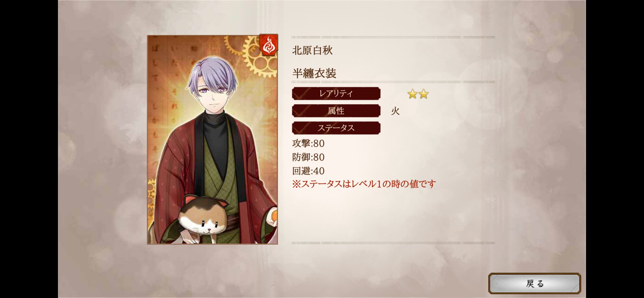Click the レアリティ label banner

pos(336,94)
